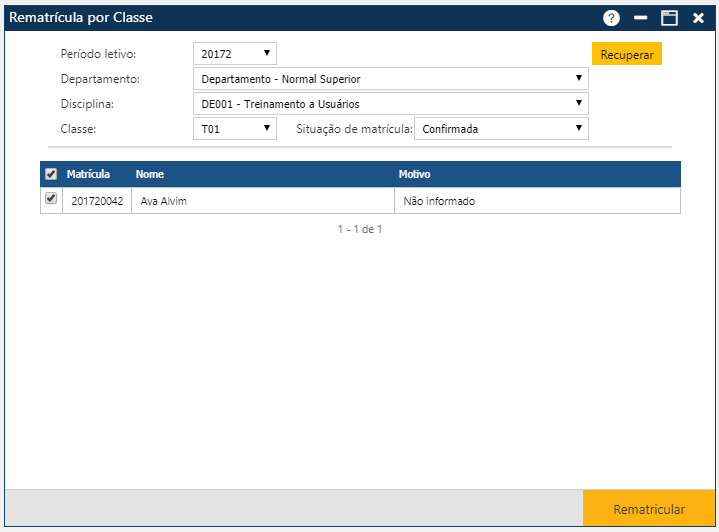Click the Não informado motivo cell

click(x=439, y=201)
